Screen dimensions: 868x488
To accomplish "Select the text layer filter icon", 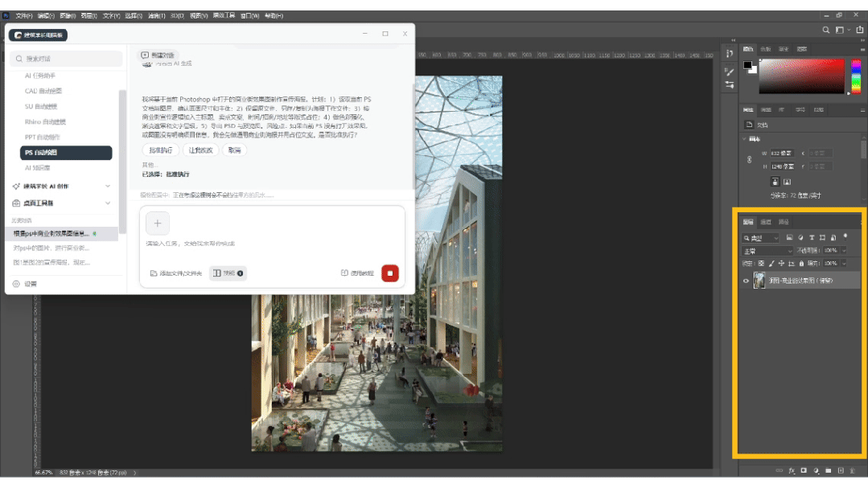I will tap(812, 238).
